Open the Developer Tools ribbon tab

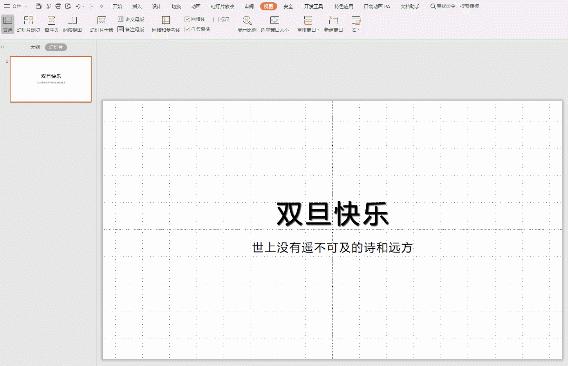tap(314, 6)
